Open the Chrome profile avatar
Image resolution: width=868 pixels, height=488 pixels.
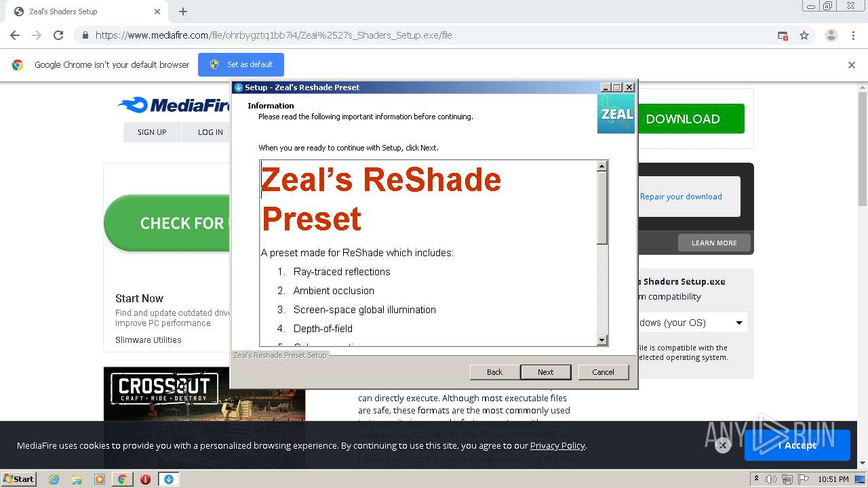(831, 35)
